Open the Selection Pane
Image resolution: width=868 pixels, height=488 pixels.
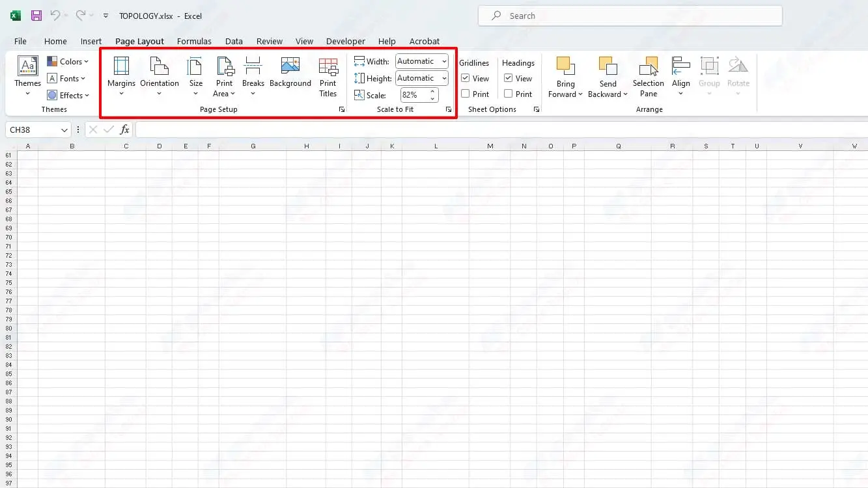tap(648, 75)
